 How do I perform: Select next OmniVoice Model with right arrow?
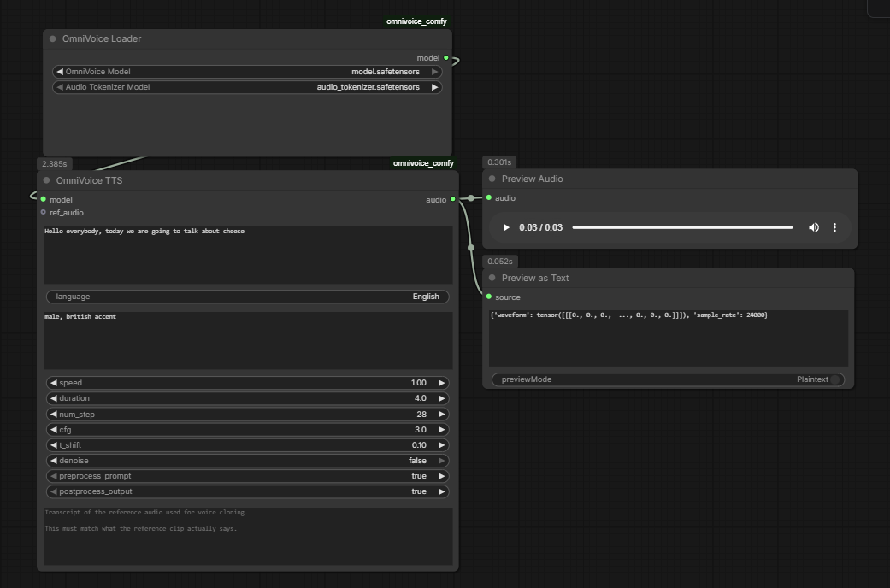pos(435,72)
